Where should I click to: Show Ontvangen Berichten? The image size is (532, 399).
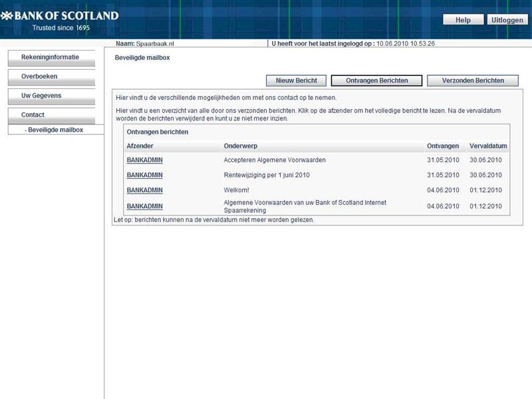click(x=376, y=80)
